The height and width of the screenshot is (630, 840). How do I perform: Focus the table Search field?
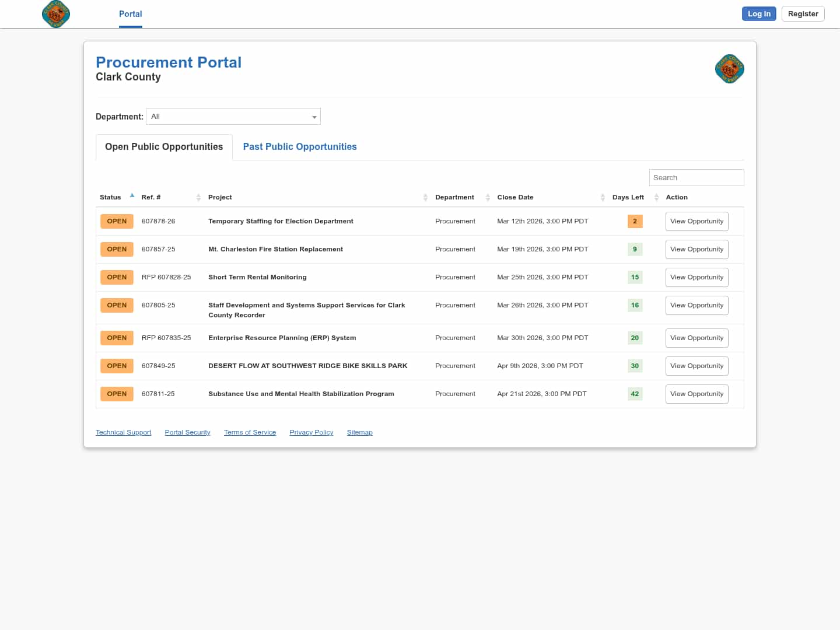click(696, 178)
